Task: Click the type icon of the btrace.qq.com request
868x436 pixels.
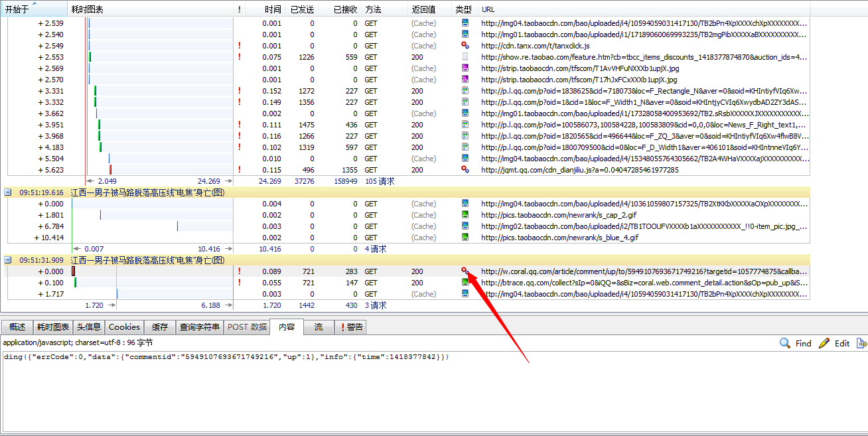Action: point(465,283)
